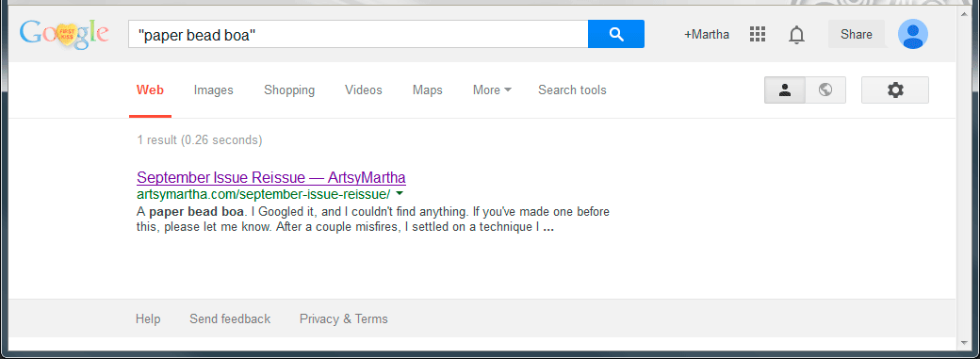Screen dimensions: 980x359
Task: Switch to the Videos tab
Action: click(364, 90)
